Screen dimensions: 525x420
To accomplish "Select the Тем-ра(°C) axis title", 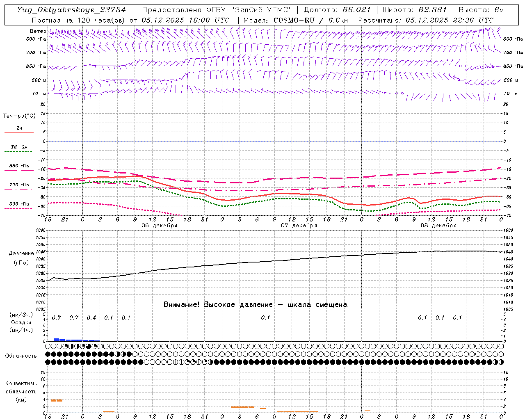I will 19,116.
